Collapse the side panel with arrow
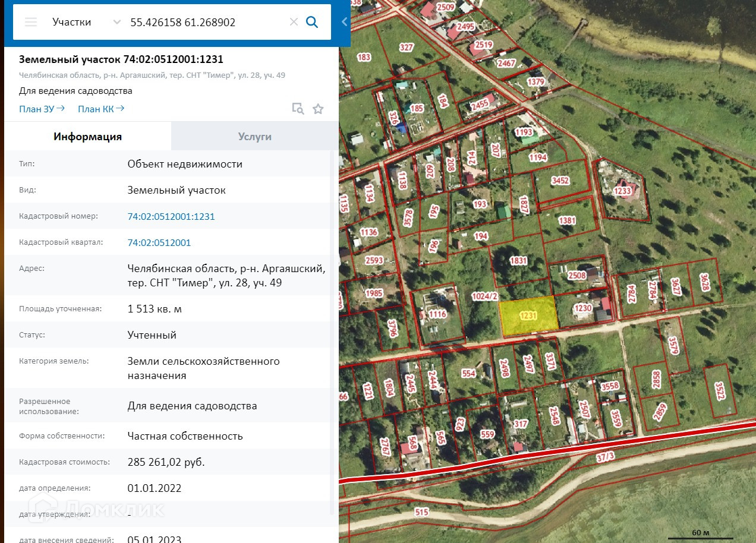756x543 pixels. (344, 22)
